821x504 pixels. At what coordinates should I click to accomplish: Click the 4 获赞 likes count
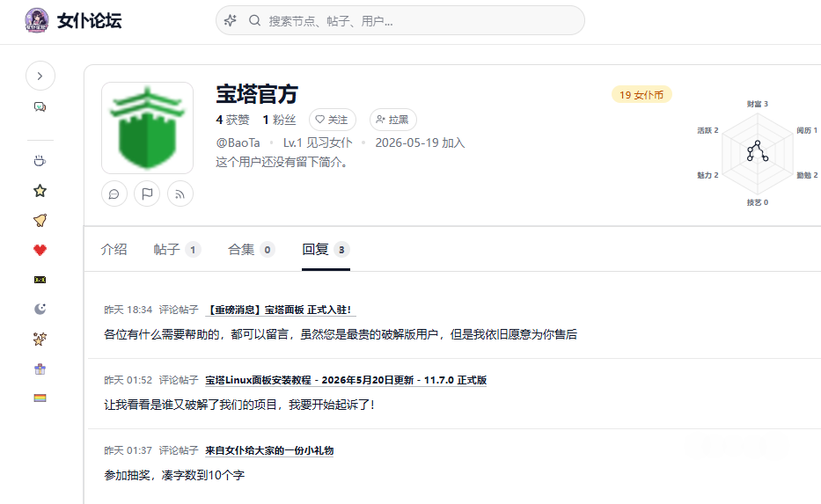click(x=232, y=120)
